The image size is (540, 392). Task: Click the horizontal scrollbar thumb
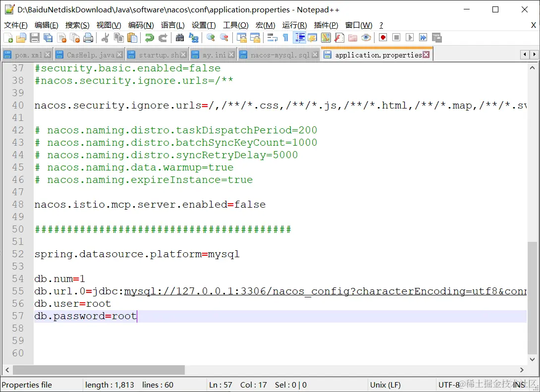pyautogui.click(x=99, y=370)
